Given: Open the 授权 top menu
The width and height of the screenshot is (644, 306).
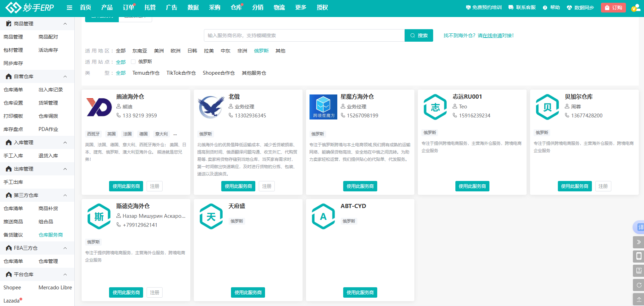Looking at the screenshot, I should [x=322, y=7].
